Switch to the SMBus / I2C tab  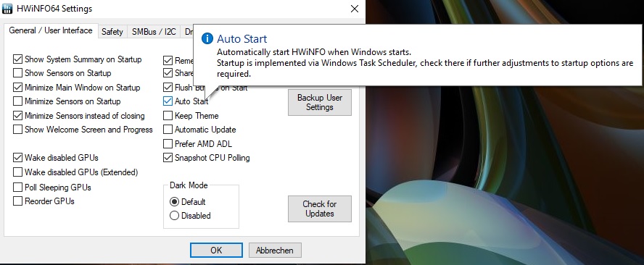154,32
